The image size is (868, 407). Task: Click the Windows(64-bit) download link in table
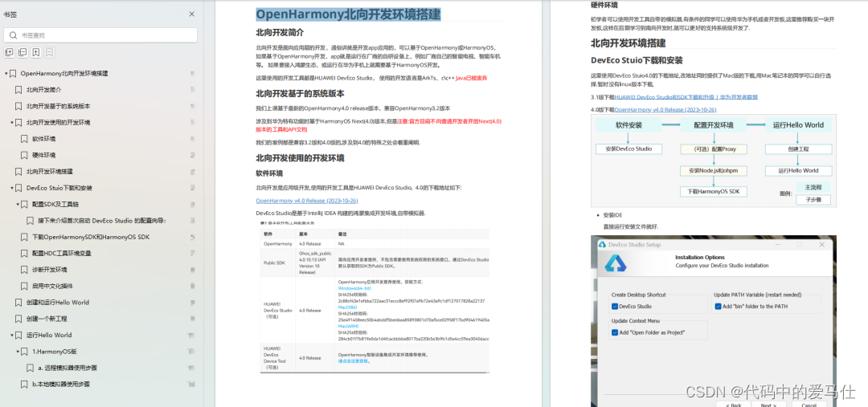pos(354,288)
